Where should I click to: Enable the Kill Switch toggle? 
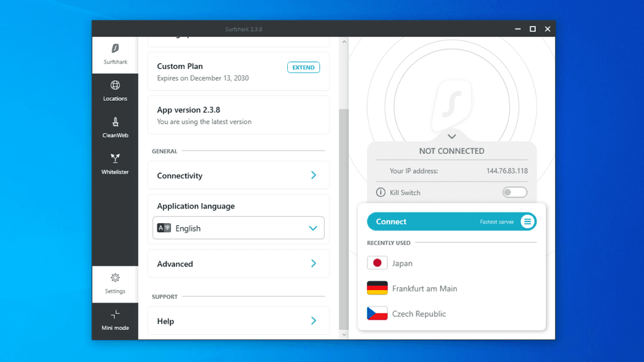(515, 192)
